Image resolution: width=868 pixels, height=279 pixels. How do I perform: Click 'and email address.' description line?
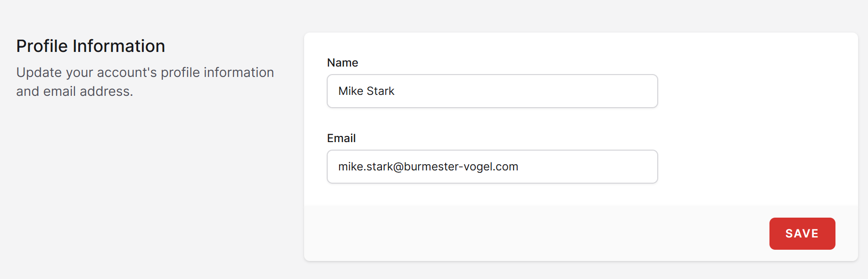(x=74, y=92)
